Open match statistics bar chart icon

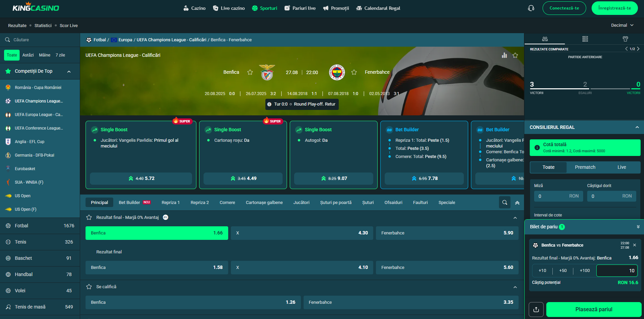(504, 55)
